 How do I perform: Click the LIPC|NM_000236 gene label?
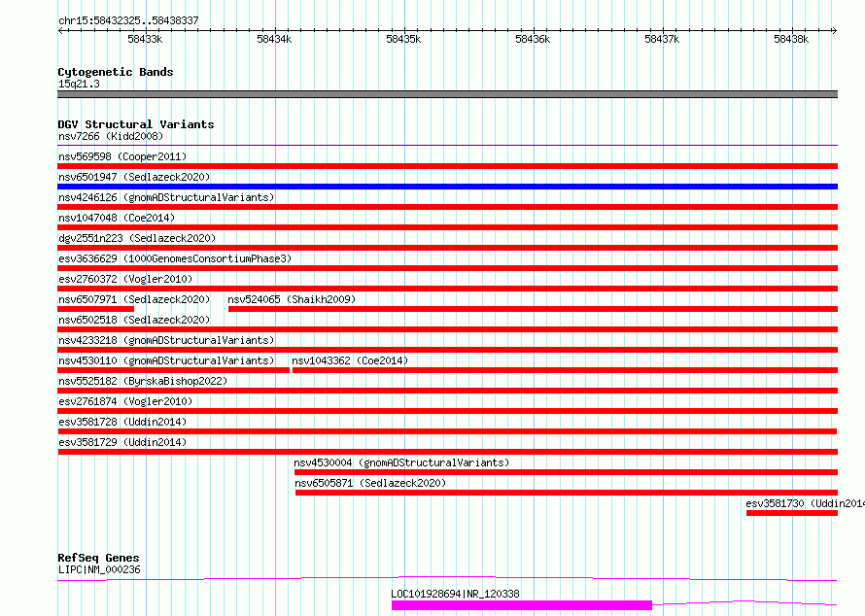(99, 570)
